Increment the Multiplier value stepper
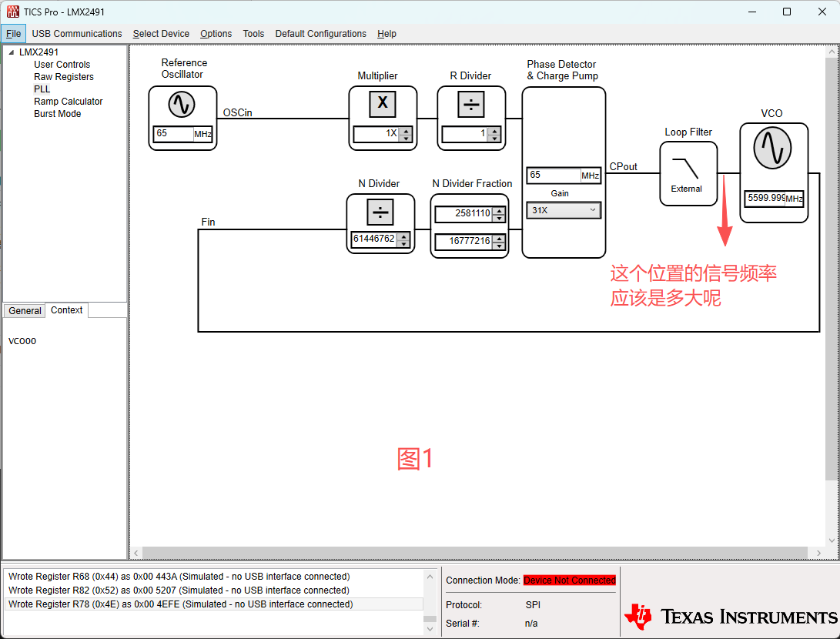The width and height of the screenshot is (840, 639). (406, 130)
